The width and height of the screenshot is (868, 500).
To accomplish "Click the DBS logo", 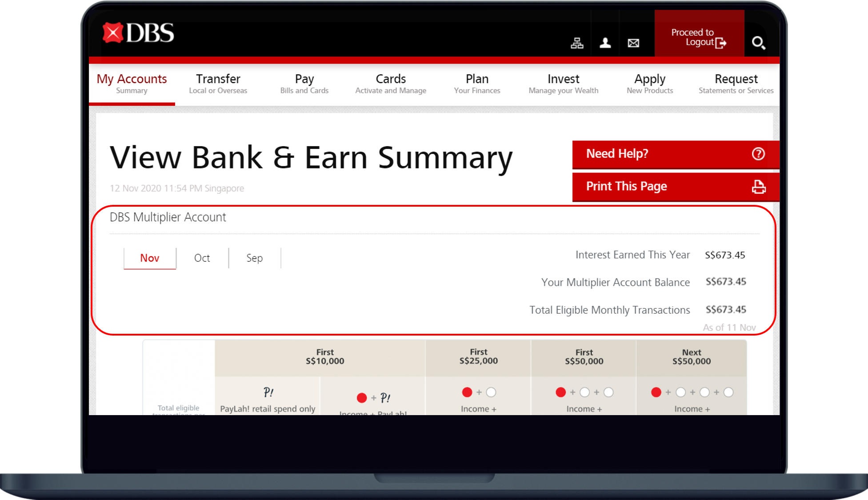I will (x=138, y=33).
